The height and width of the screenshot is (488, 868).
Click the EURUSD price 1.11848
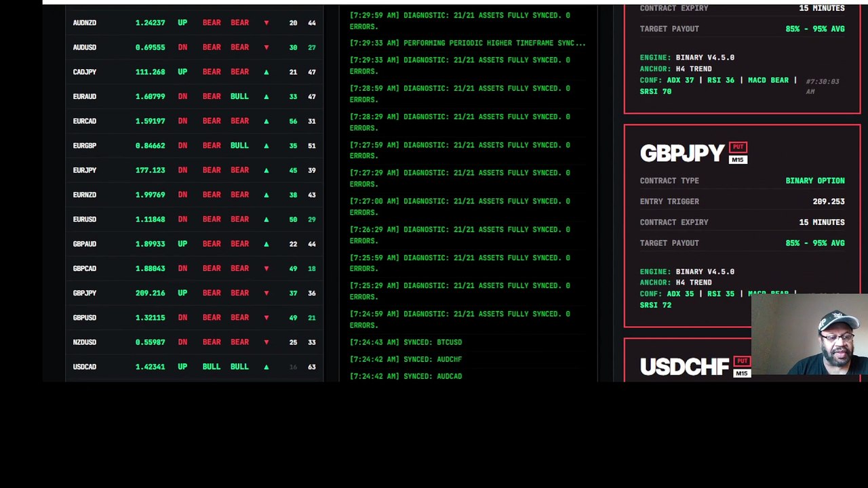(150, 220)
